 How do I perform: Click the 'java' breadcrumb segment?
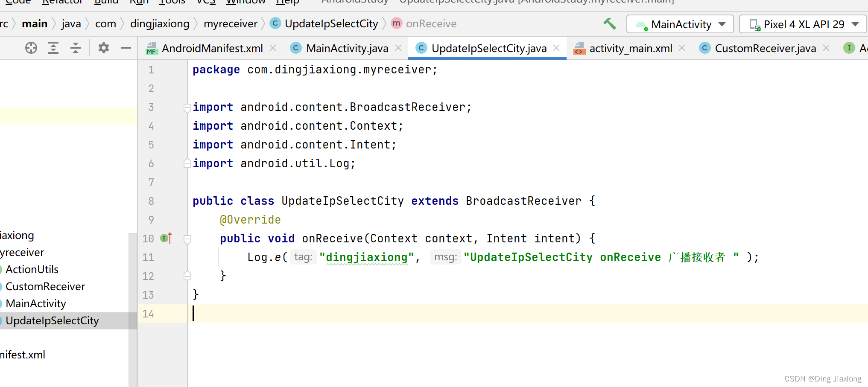point(71,23)
